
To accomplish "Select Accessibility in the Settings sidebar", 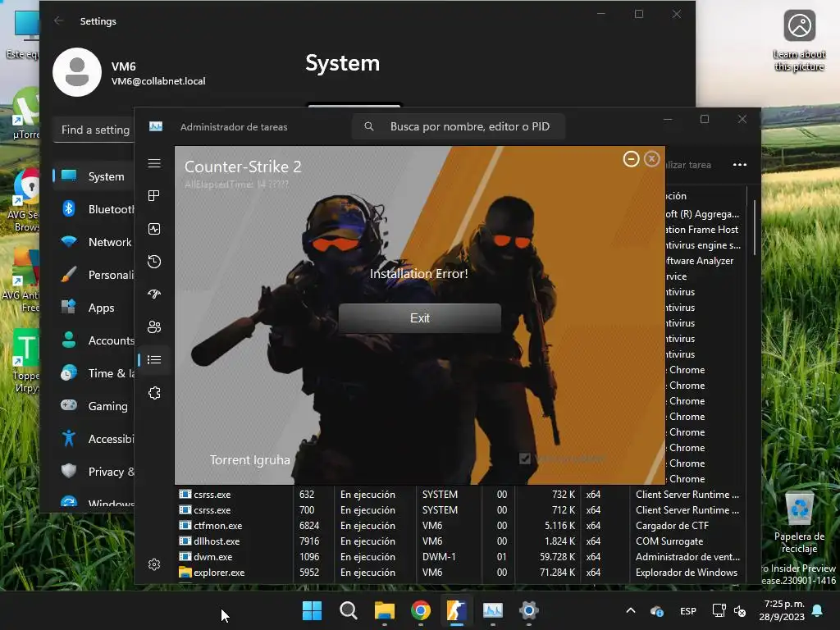I will click(x=94, y=439).
